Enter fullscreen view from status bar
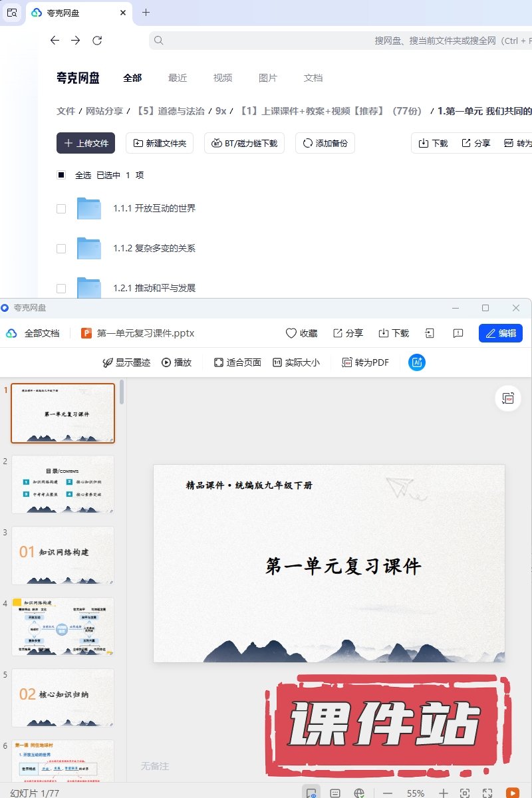Viewport: 532px width, 798px height. [x=487, y=793]
